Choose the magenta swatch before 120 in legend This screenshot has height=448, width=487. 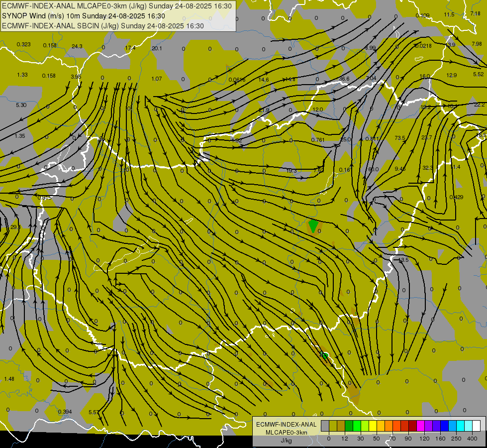coord(420,426)
